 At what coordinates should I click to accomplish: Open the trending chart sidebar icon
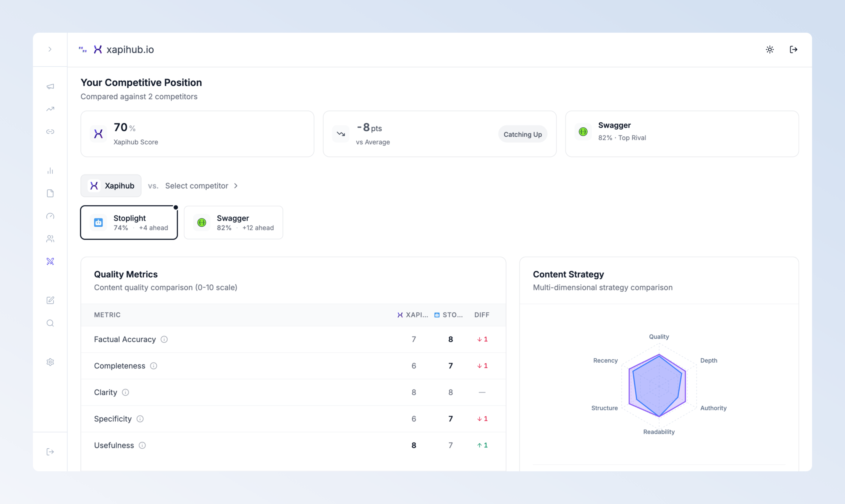(50, 109)
